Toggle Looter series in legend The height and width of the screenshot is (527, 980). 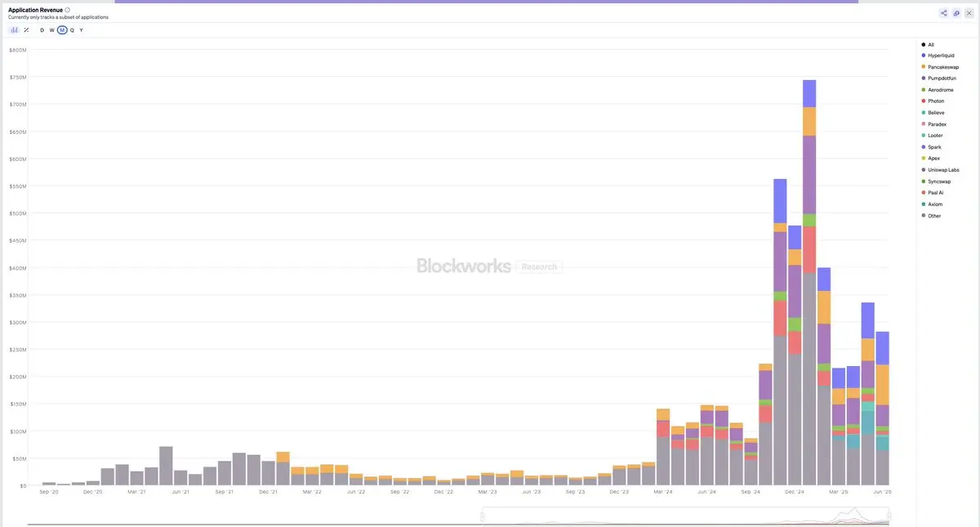(932, 136)
